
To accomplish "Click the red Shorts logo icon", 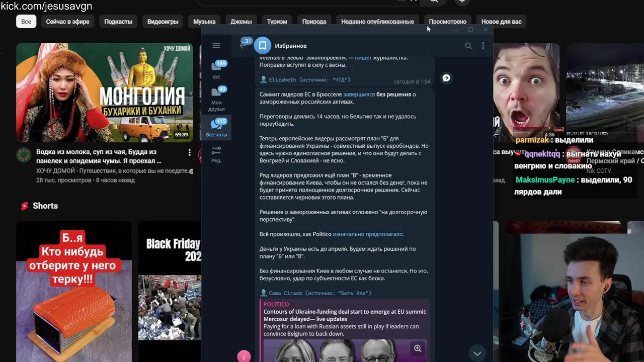I will tap(24, 206).
